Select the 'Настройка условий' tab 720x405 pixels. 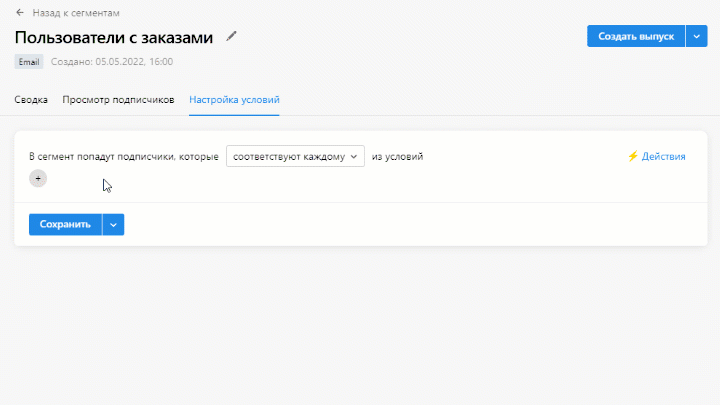(x=234, y=100)
